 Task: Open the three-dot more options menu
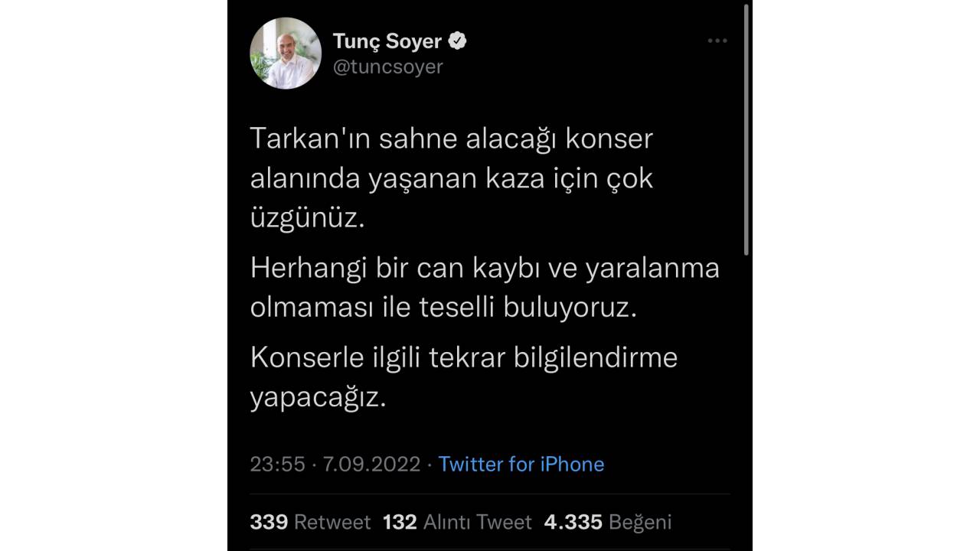(x=717, y=41)
